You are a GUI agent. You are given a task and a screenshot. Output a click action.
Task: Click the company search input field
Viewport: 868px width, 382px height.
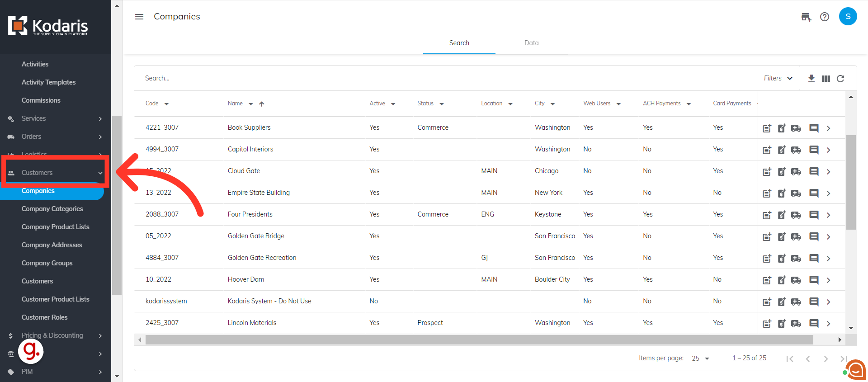point(448,78)
